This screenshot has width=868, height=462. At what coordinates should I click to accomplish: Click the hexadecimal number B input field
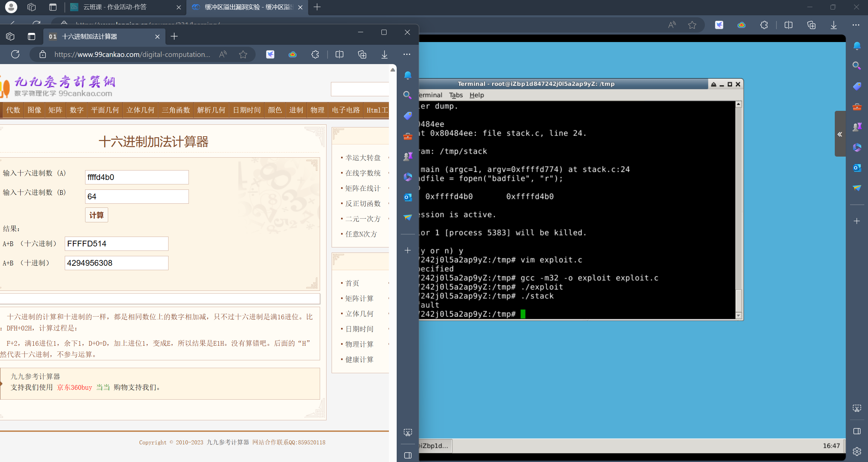click(137, 197)
